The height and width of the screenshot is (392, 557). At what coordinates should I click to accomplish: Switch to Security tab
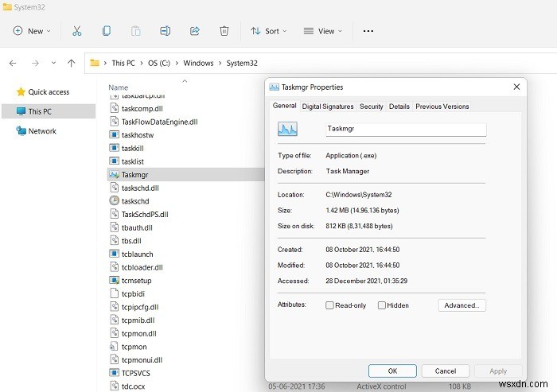click(x=372, y=107)
